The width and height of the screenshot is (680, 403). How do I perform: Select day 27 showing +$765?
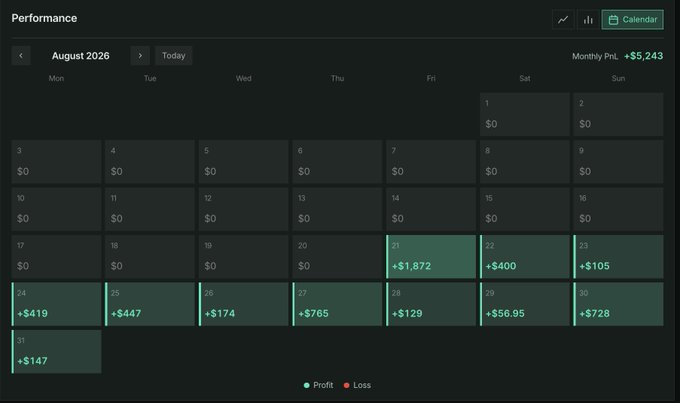337,304
